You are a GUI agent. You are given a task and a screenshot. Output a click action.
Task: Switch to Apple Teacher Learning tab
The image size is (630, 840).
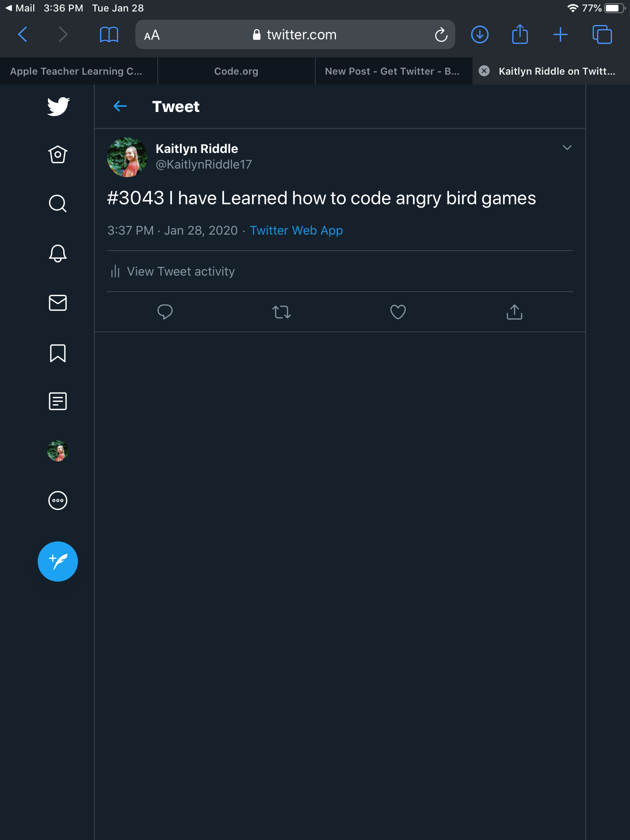[x=76, y=71]
